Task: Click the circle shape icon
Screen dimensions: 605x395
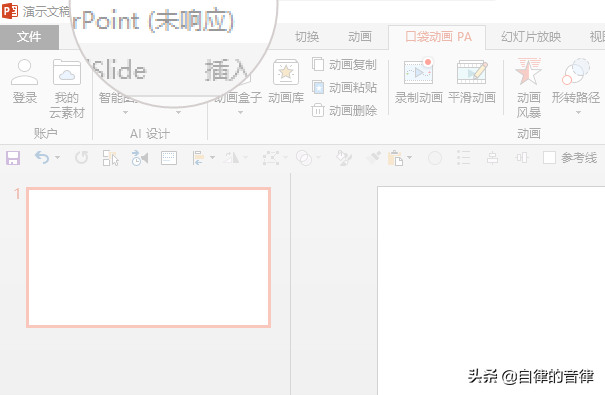Action: pos(435,158)
